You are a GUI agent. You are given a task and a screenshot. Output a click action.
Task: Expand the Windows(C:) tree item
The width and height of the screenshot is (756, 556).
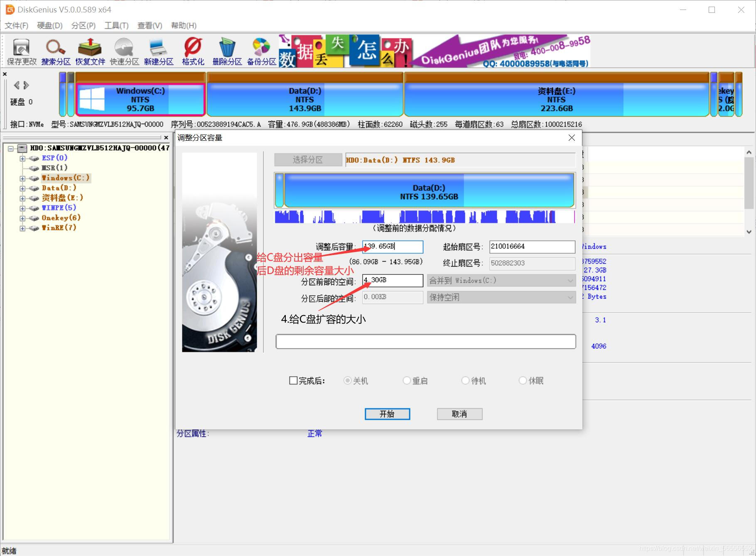[22, 178]
